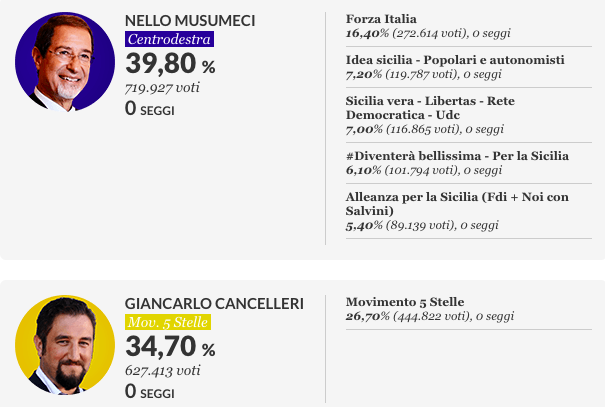Screen dimensions: 605x407
Task: Click Cancelleri's 0 SEGGI label
Action: coord(150,391)
